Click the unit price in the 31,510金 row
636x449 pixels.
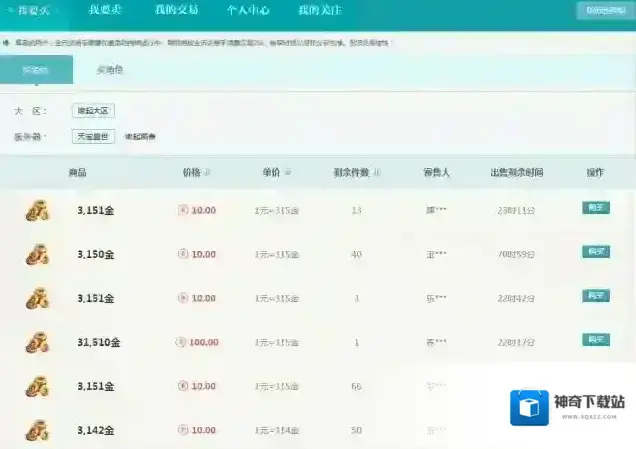tap(277, 343)
